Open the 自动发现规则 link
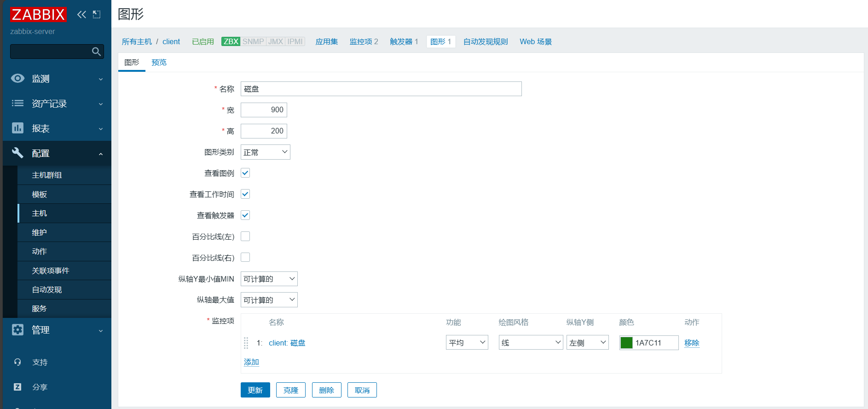The width and height of the screenshot is (868, 409). tap(486, 41)
